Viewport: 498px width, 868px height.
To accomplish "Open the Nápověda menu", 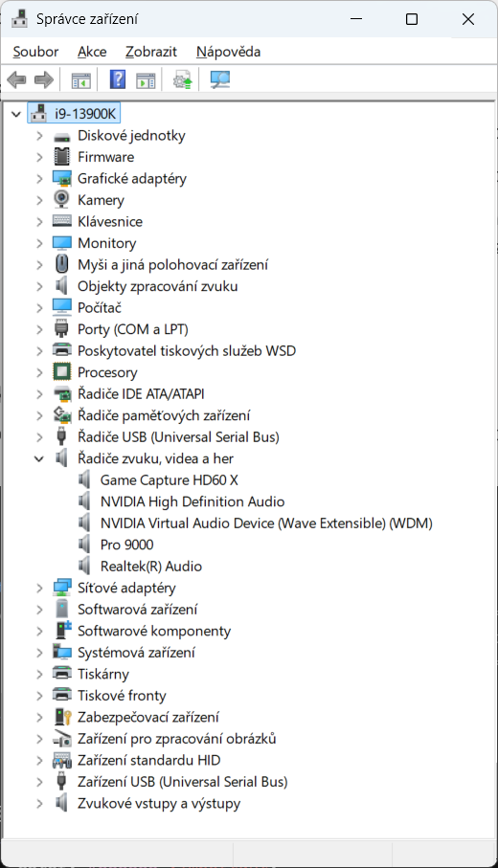I will click(x=228, y=52).
